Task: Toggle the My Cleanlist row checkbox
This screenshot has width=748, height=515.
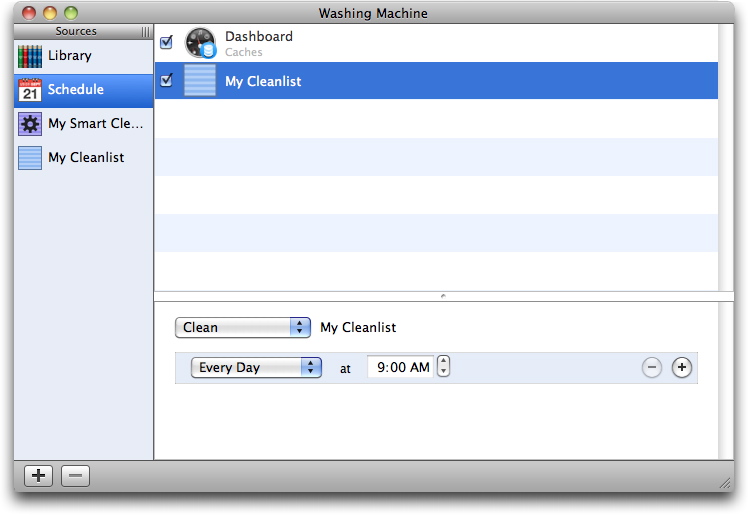Action: click(x=166, y=80)
